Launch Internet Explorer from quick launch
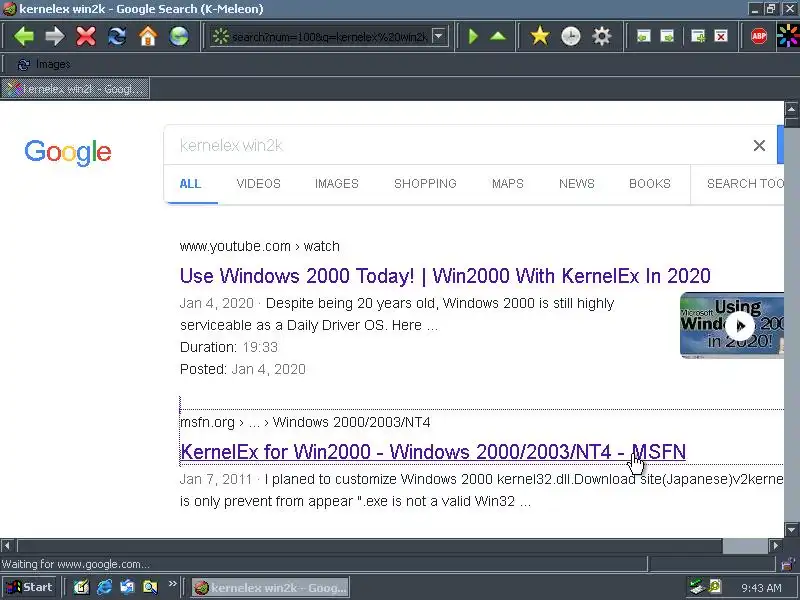Viewport: 800px width, 600px height. coord(104,587)
